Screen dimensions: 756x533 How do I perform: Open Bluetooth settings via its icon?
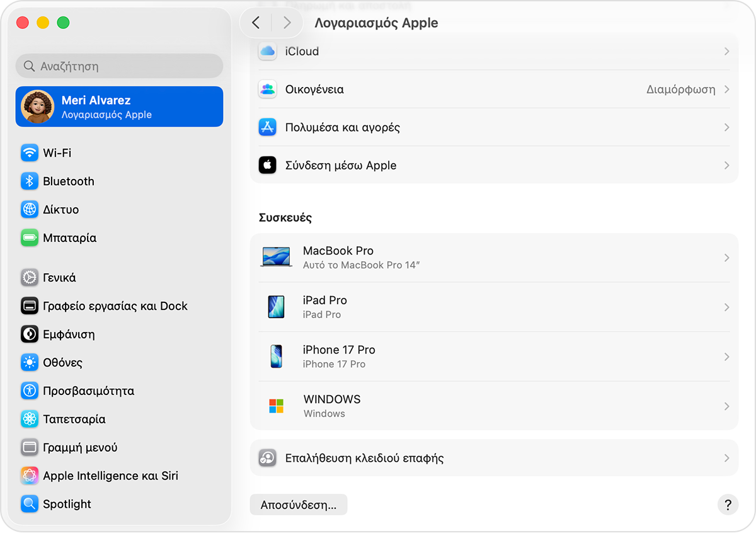coord(30,181)
